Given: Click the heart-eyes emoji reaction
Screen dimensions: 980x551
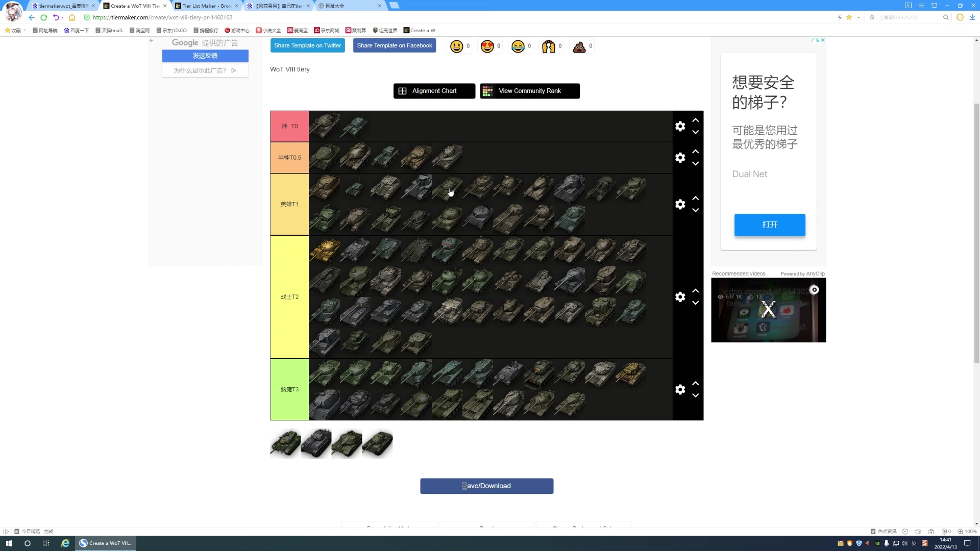Looking at the screenshot, I should 487,46.
